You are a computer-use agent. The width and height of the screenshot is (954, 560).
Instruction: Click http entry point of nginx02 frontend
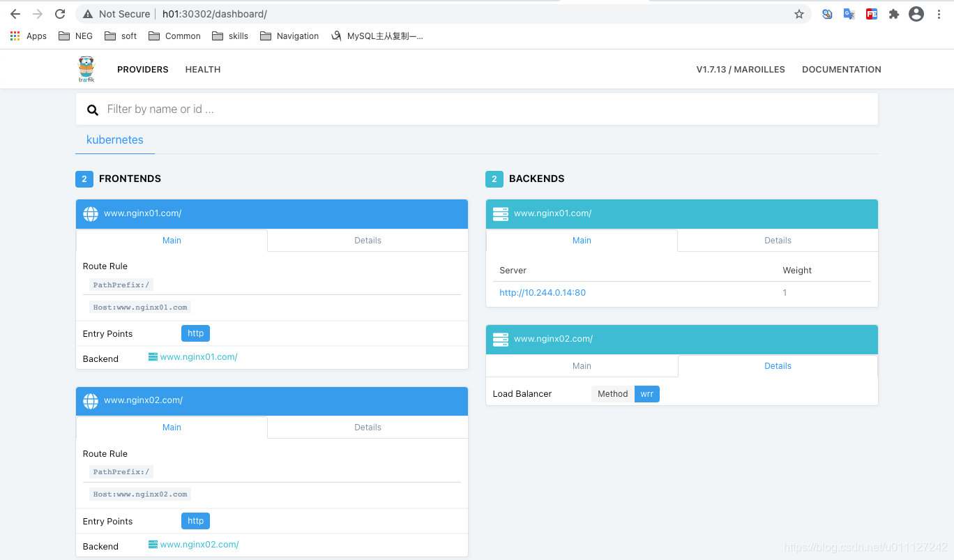tap(195, 521)
